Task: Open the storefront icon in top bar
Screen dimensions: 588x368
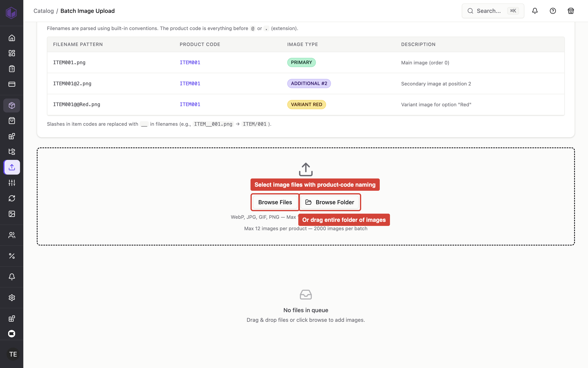Action: click(x=571, y=11)
